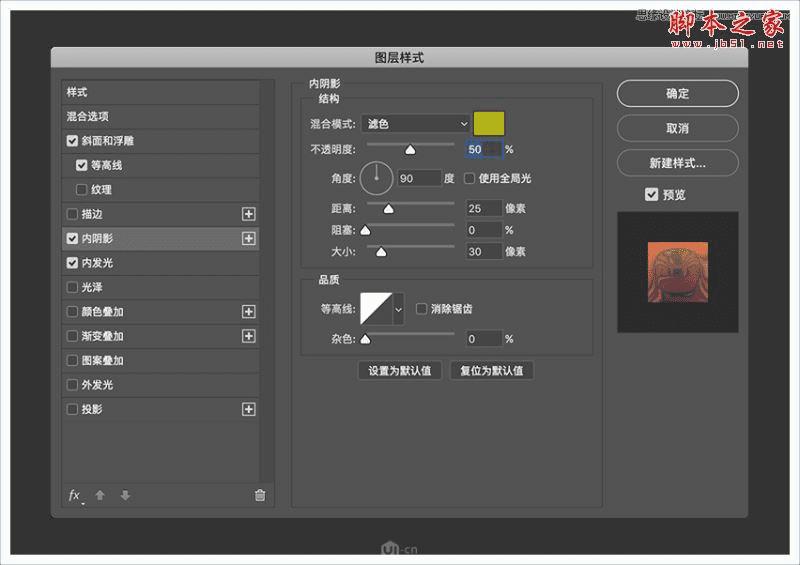Uncheck 斜面和浮雕 checkbox
The width and height of the screenshot is (800, 565).
[x=72, y=141]
